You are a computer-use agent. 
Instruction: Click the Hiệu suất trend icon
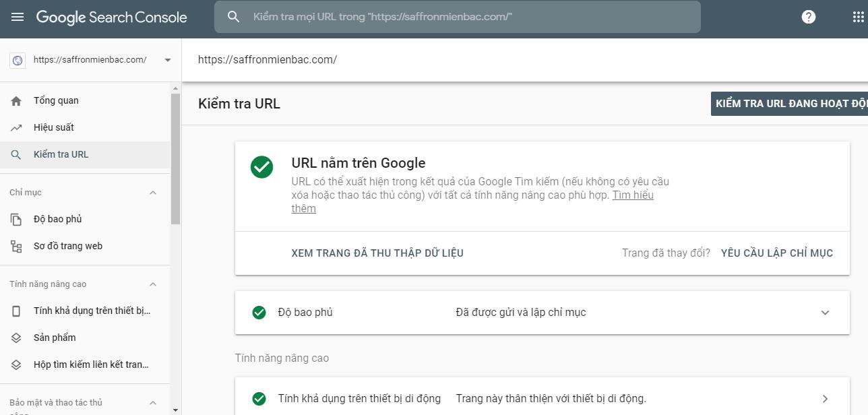point(16,127)
